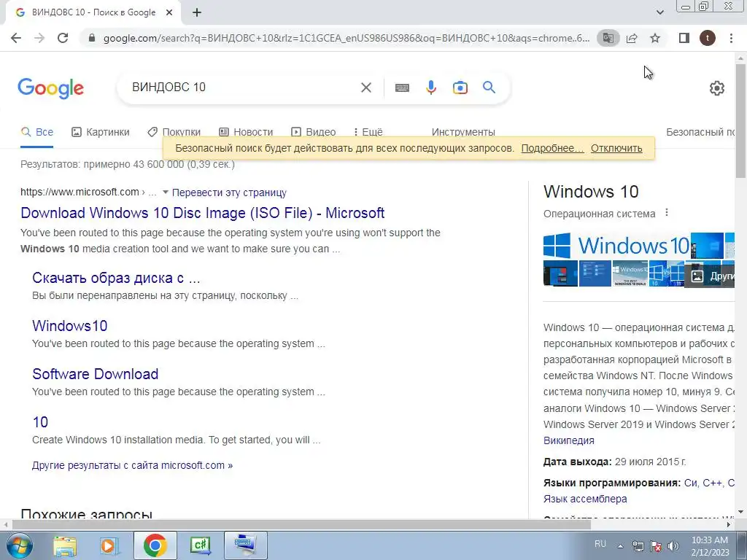Open the profile avatar 't'
747x560 pixels.
click(708, 38)
